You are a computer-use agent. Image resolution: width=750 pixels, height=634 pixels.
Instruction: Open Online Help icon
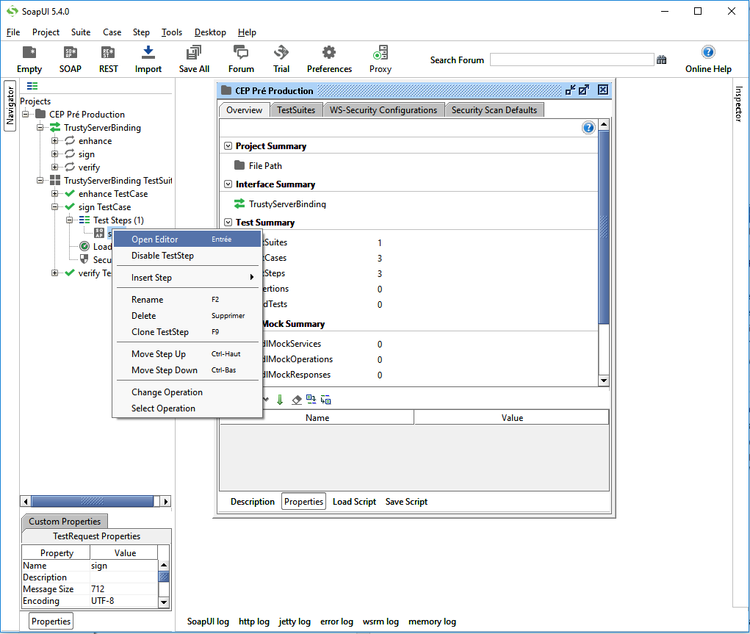pos(708,52)
